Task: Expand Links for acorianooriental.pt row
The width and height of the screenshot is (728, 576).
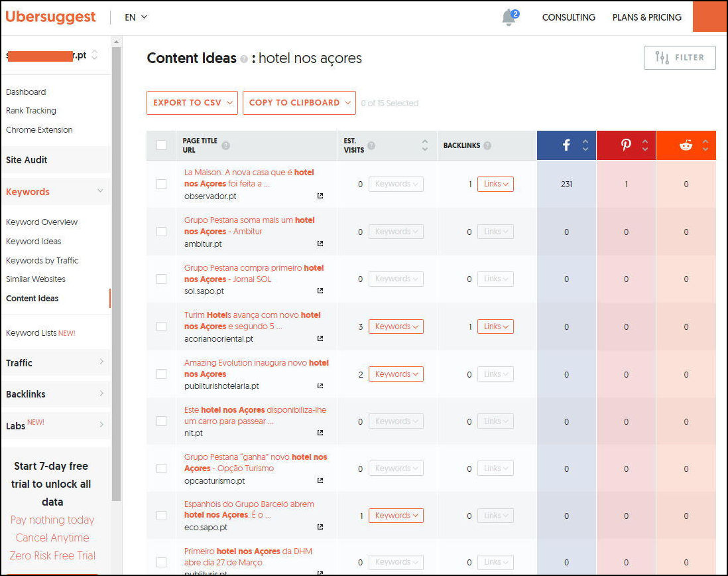Action: 495,326
